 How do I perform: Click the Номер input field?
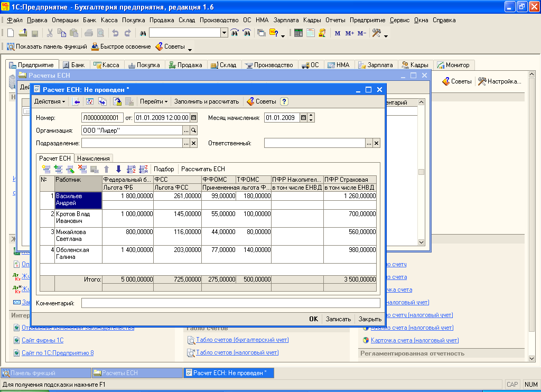click(x=102, y=118)
